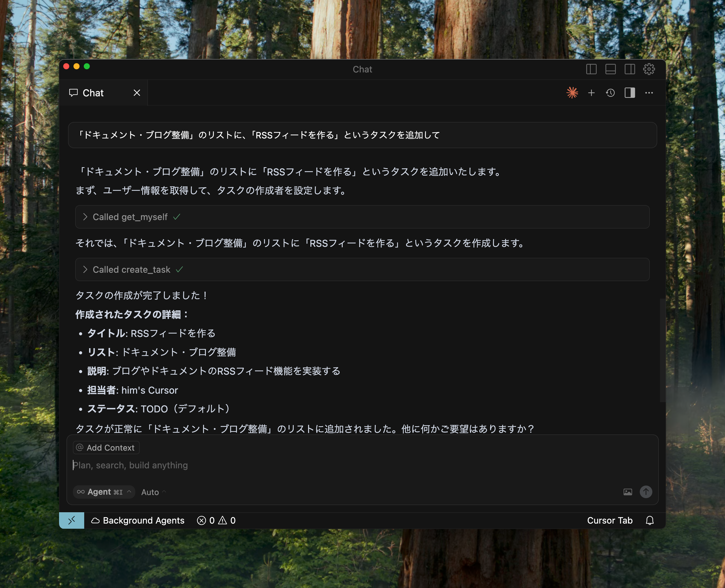The image size is (725, 588).
Task: Send message with up-arrow button
Action: click(x=646, y=492)
